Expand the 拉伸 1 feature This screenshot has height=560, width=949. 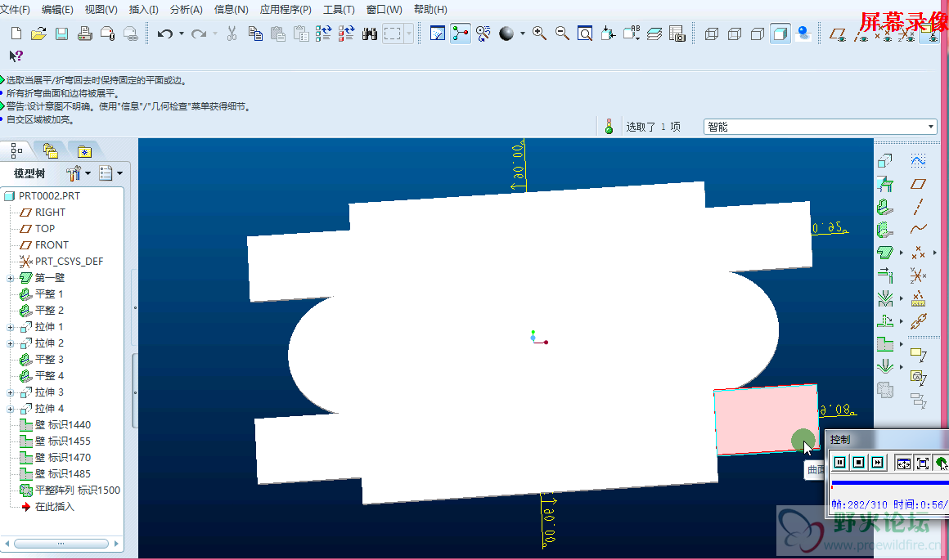point(11,327)
